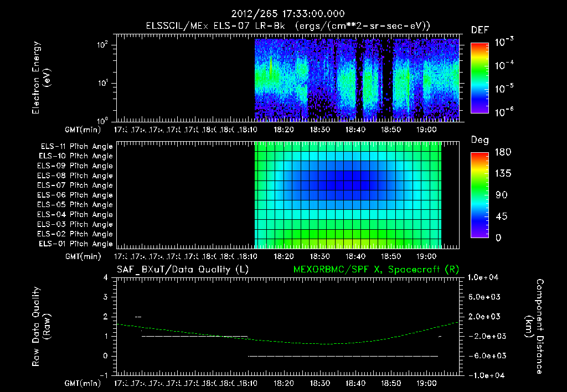Click 18:30 time tick under the pitch angle plot
This screenshot has width=567, height=392.
click(x=319, y=256)
